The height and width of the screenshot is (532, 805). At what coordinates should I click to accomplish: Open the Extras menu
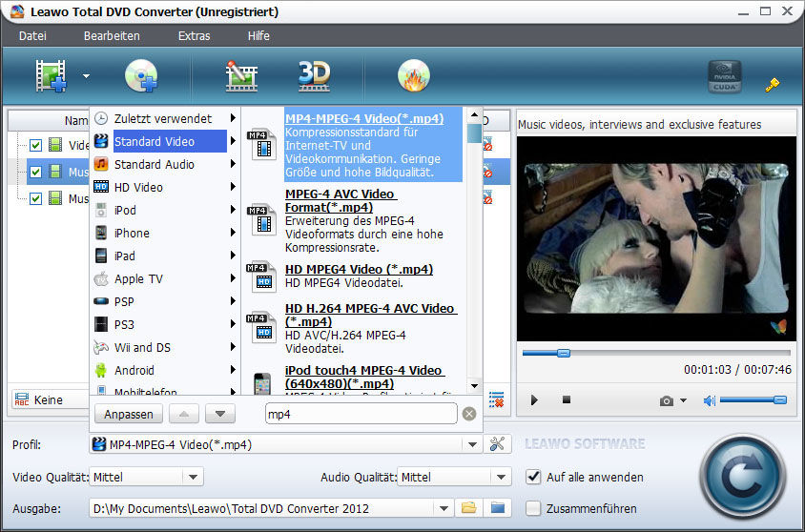pyautogui.click(x=194, y=36)
